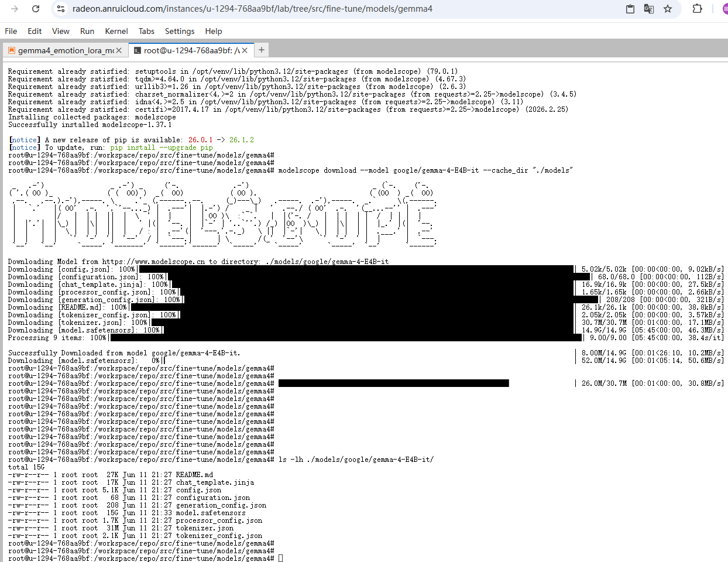Open the Run menu
This screenshot has height=562, width=728.
87,31
